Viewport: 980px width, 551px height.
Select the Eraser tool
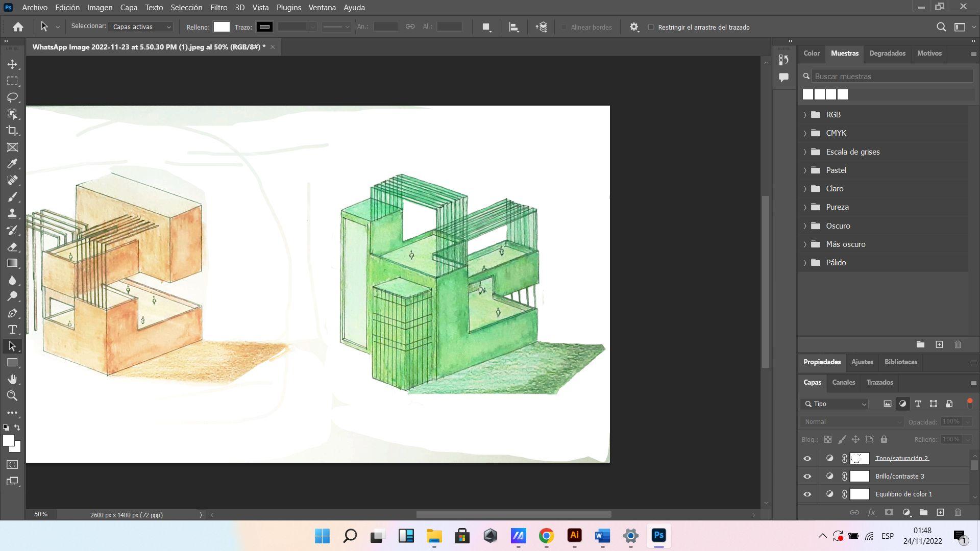[x=12, y=247]
